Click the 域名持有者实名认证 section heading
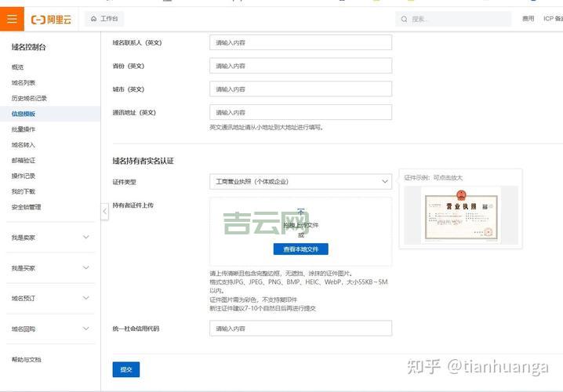Viewport: 563px width, 392px height. [143, 161]
